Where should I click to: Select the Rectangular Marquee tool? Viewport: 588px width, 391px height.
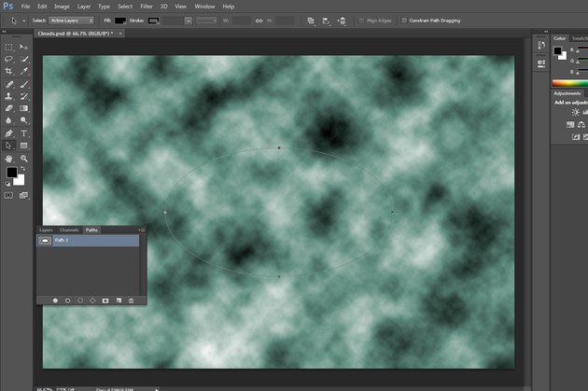[x=8, y=47]
